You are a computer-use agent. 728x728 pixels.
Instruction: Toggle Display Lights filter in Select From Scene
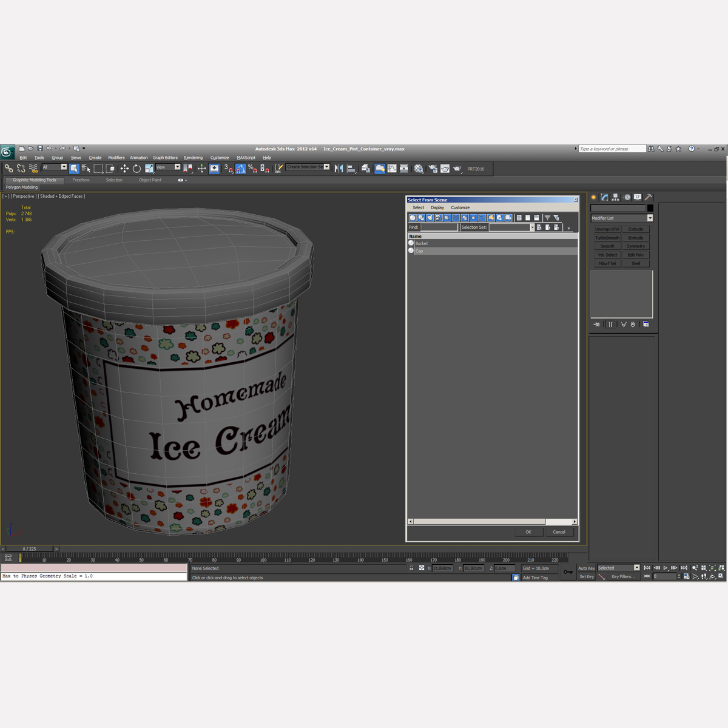(430, 218)
